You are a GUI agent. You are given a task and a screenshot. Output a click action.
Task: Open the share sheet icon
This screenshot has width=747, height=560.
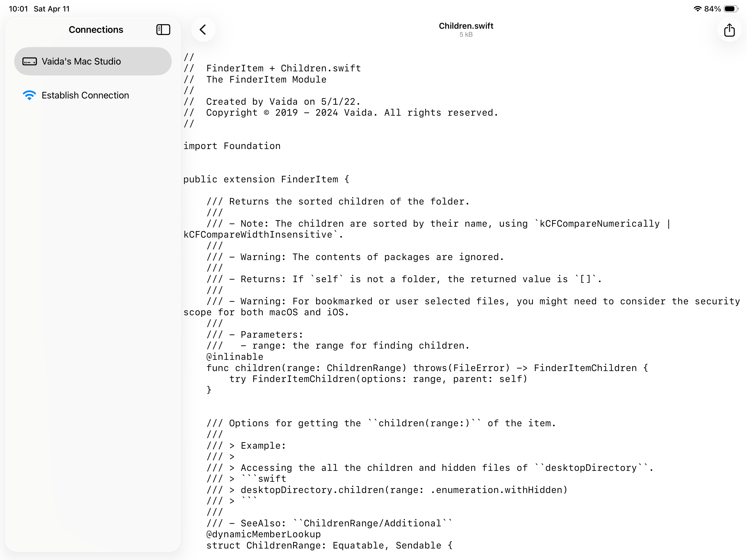[x=729, y=30]
